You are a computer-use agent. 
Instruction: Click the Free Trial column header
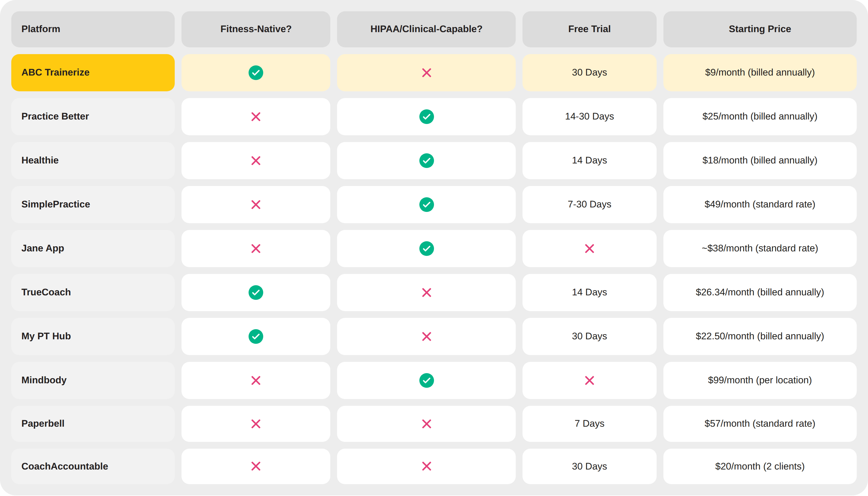(x=589, y=29)
